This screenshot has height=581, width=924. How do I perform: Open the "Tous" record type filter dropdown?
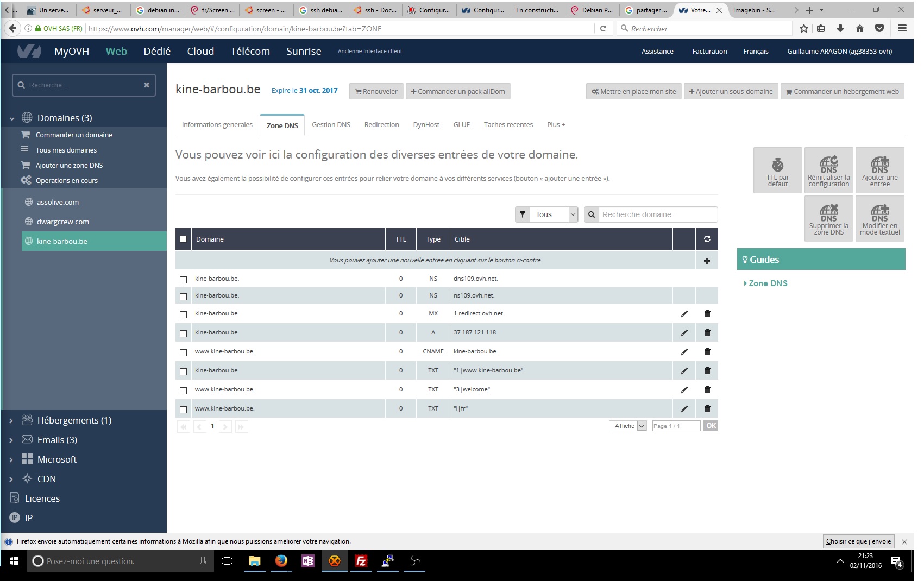pos(554,214)
